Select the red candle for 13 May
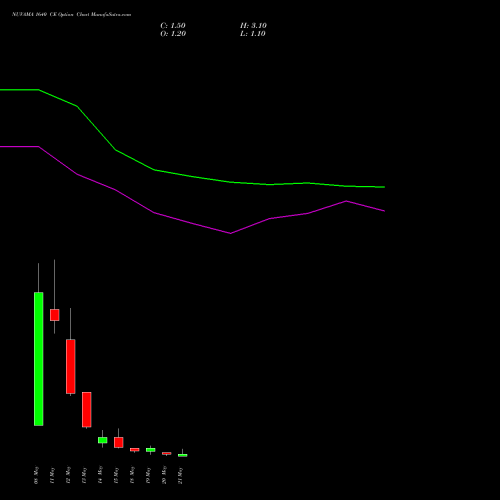500x500 pixels. (x=87, y=410)
